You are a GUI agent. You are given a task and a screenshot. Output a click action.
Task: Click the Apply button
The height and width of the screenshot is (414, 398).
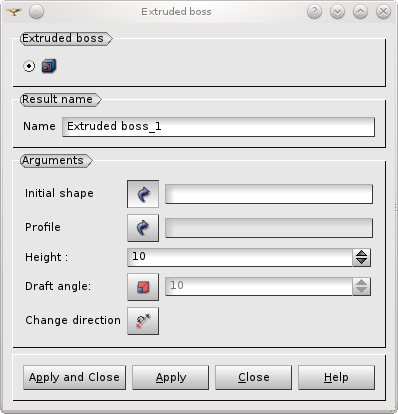[x=171, y=377]
